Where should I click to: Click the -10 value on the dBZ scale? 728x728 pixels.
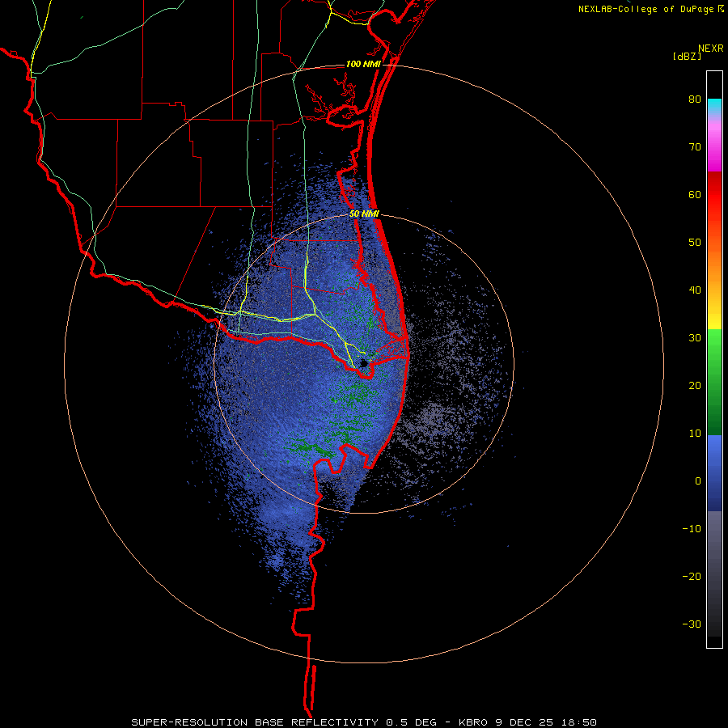pyautogui.click(x=692, y=528)
